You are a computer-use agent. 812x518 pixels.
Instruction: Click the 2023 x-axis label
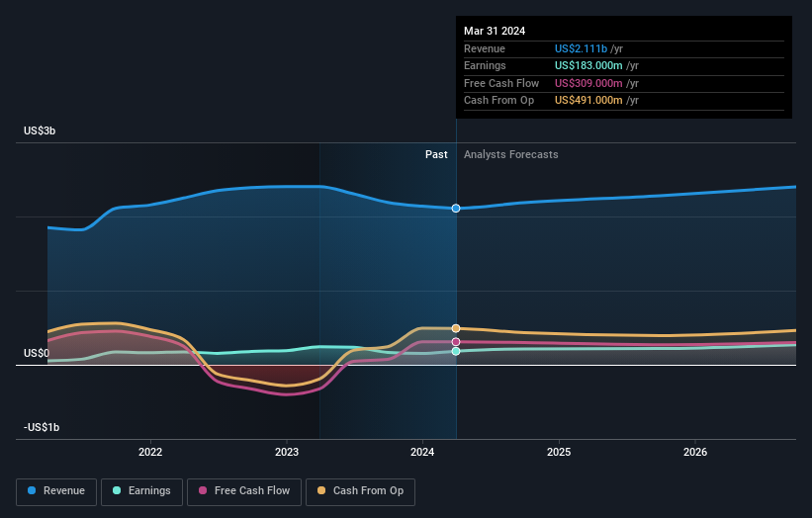coord(287,453)
